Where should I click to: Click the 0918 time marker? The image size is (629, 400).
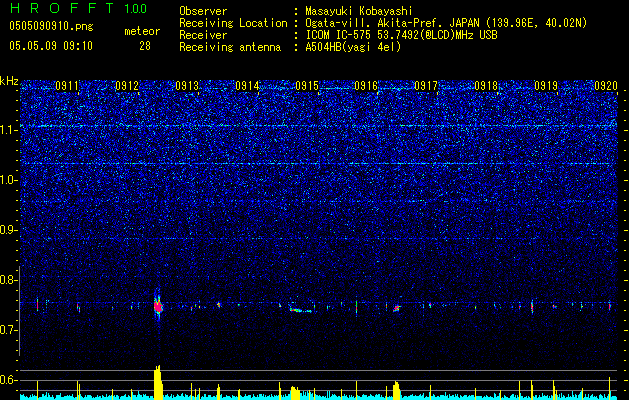[486, 86]
